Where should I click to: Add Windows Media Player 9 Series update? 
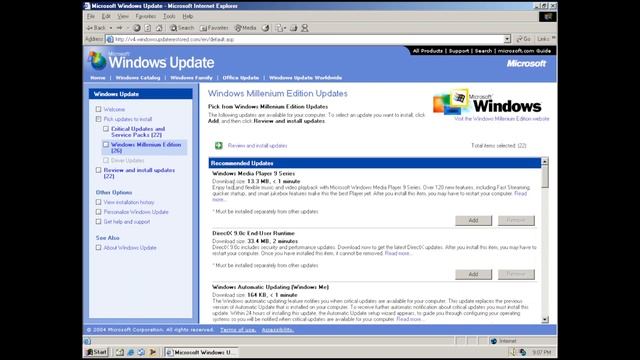(473, 220)
